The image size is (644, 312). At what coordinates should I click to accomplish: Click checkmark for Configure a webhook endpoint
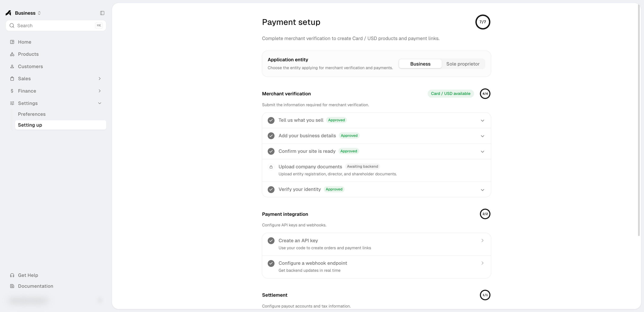click(x=271, y=263)
